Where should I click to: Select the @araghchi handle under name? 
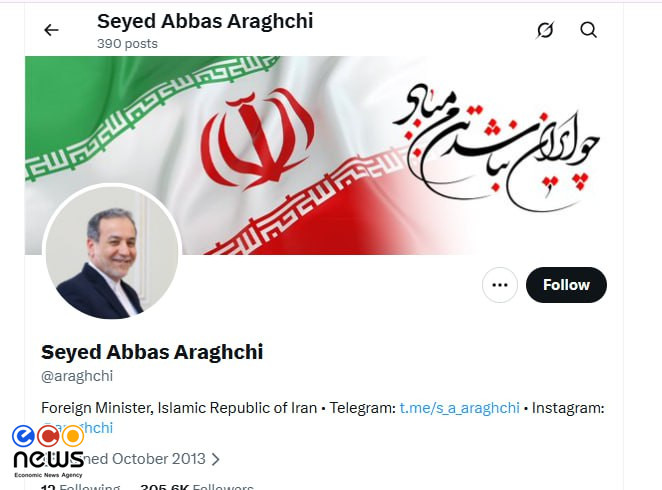(x=77, y=376)
